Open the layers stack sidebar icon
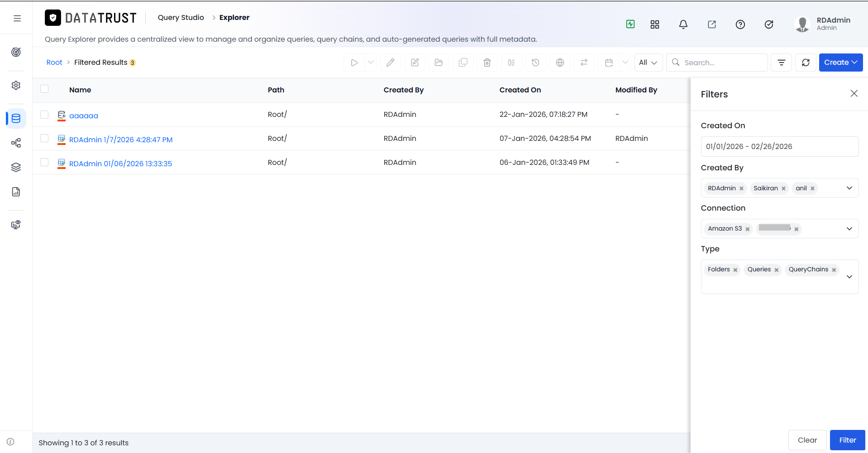 tap(16, 167)
